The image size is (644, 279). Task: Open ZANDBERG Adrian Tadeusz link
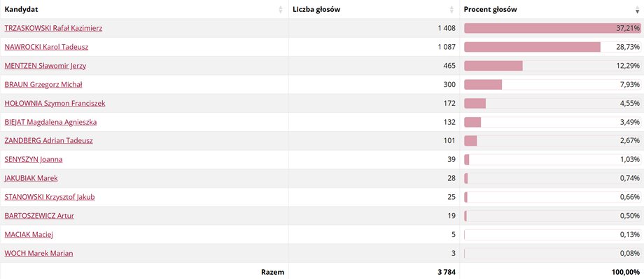coord(48,141)
